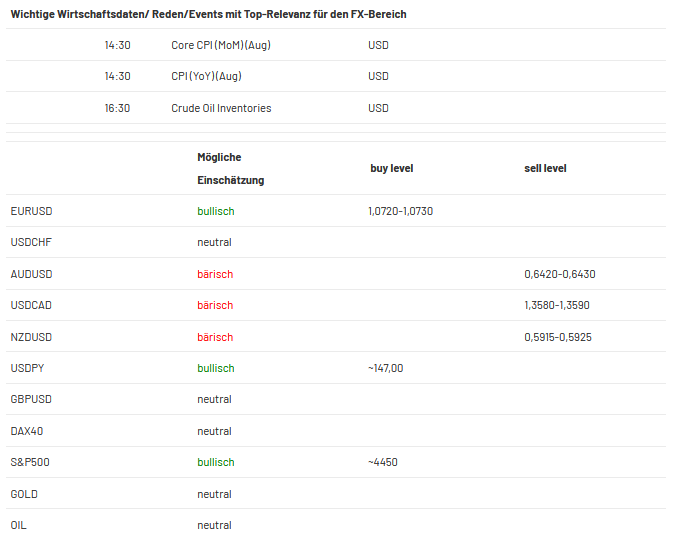Click the sell level column header
Screen dimensions: 674x537
tap(545, 168)
